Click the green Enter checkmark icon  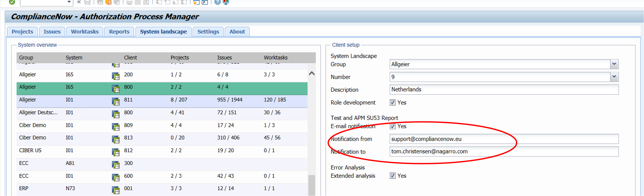pyautogui.click(x=12, y=2)
